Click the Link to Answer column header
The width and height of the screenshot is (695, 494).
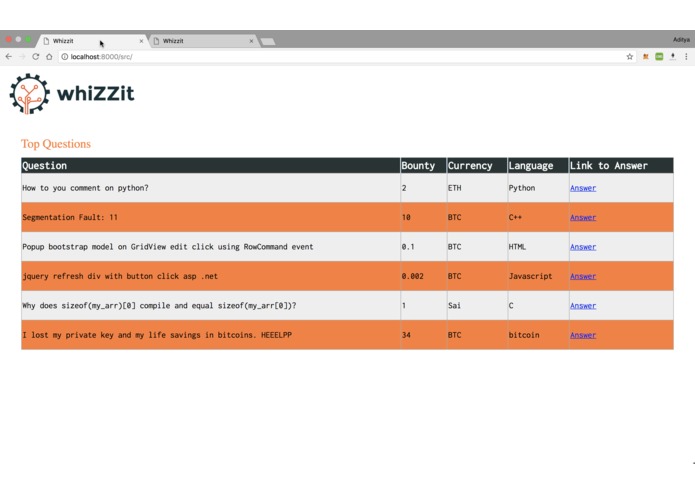[x=621, y=165]
